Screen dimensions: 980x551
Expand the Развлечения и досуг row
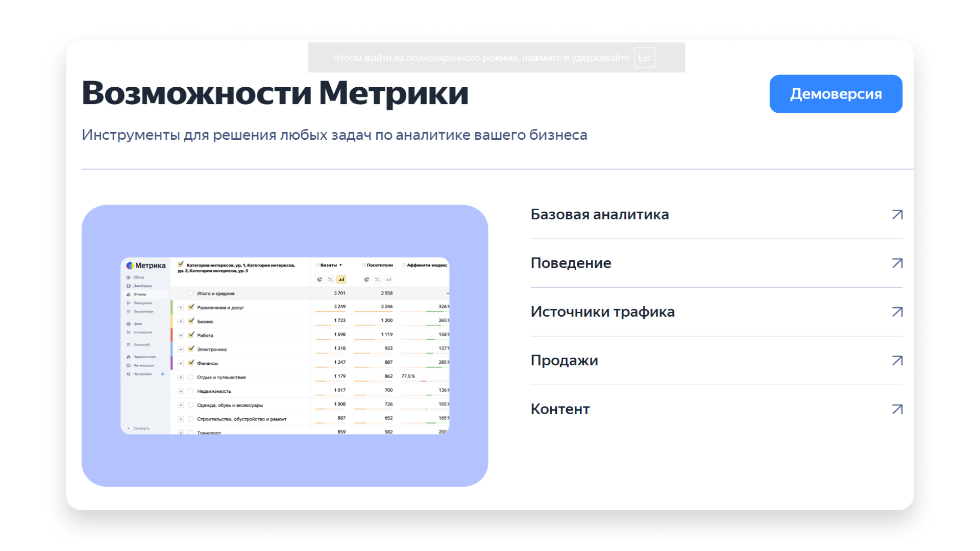(181, 308)
